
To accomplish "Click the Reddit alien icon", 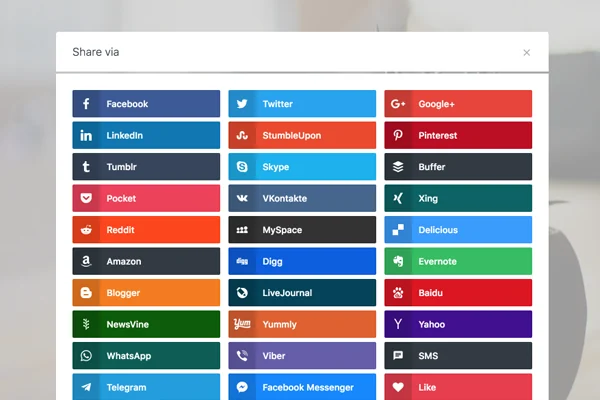I will pyautogui.click(x=86, y=230).
